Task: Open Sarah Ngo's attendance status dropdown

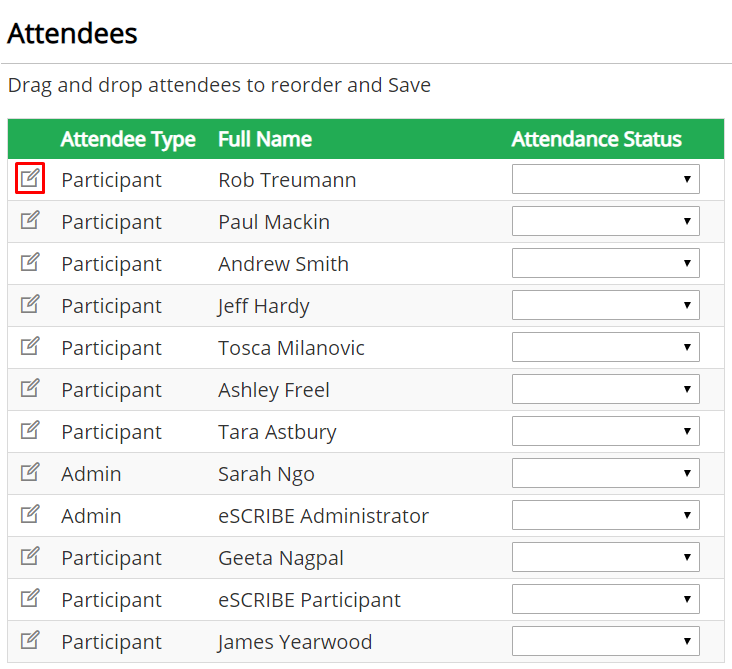Action: pos(605,473)
